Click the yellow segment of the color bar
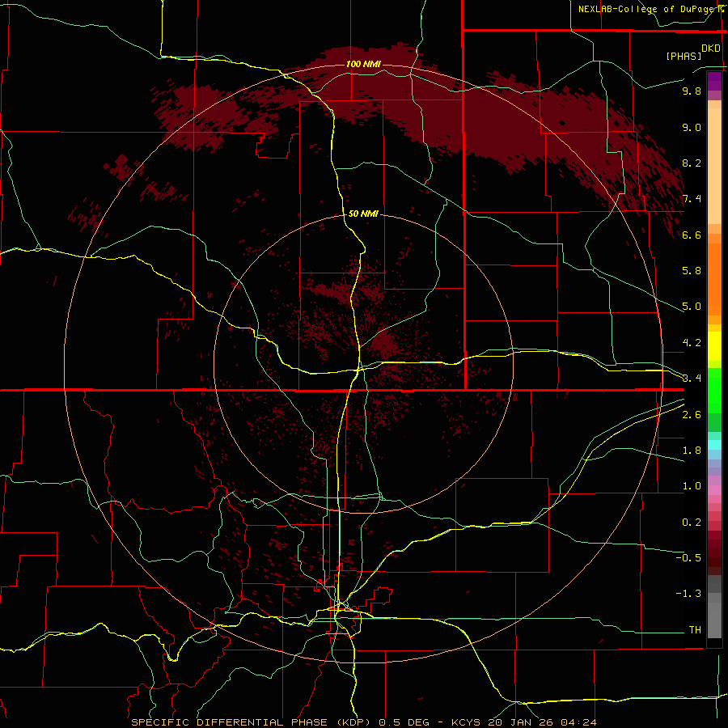 coord(714,346)
